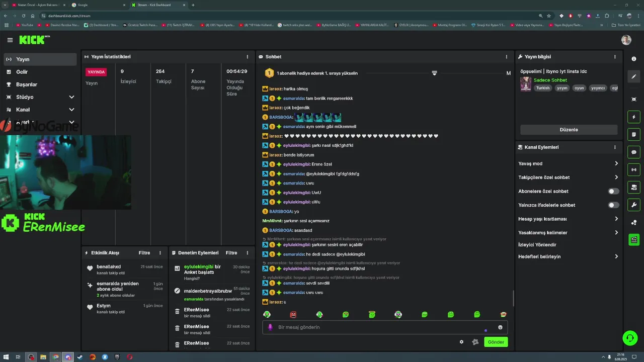Insert the halo green emote

click(372, 314)
